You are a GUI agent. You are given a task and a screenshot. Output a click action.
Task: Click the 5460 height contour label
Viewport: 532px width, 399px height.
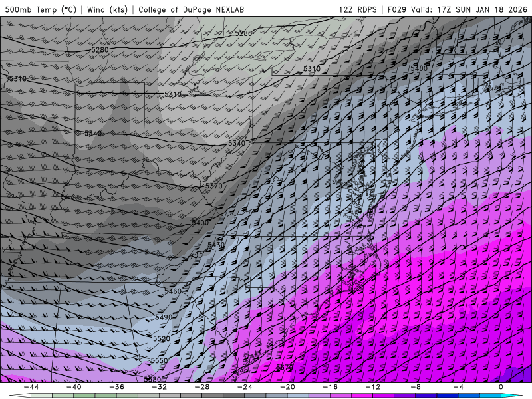tap(173, 291)
